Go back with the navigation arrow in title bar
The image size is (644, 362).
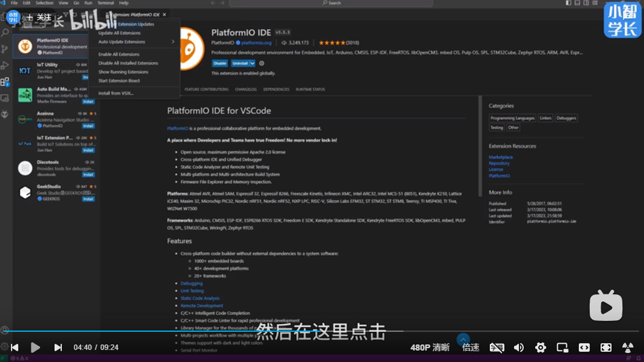click(213, 3)
